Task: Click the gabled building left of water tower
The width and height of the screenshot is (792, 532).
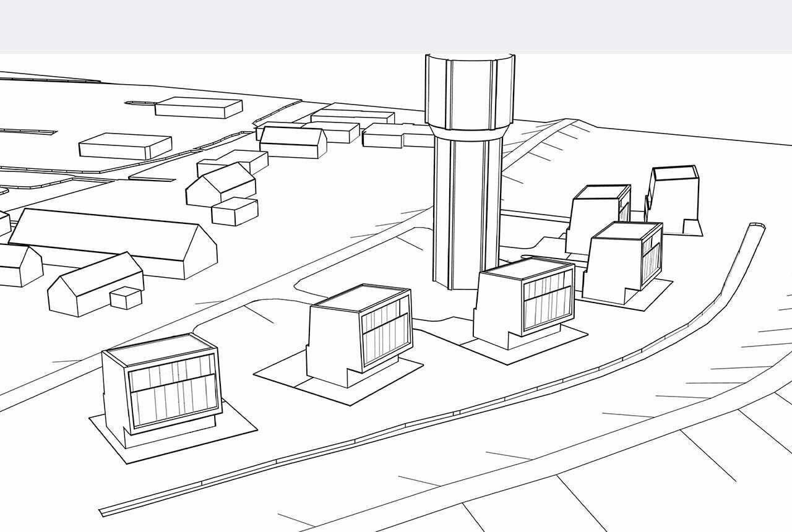Action: click(293, 142)
